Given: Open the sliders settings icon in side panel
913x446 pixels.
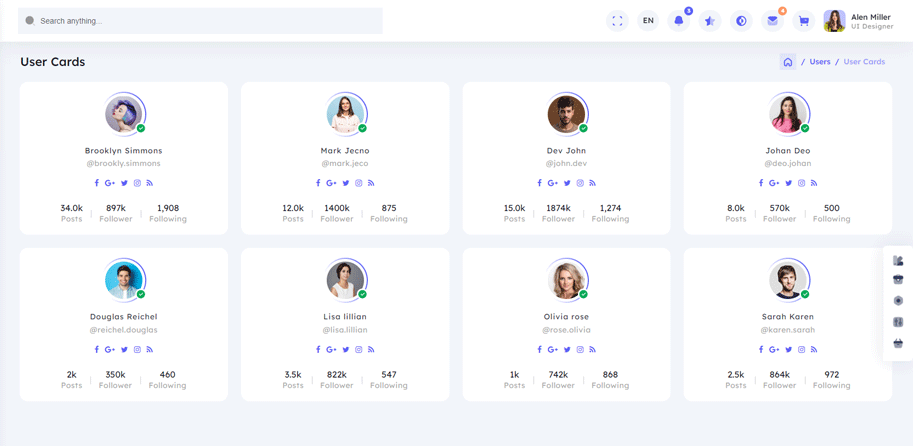Looking at the screenshot, I should pyautogui.click(x=898, y=322).
